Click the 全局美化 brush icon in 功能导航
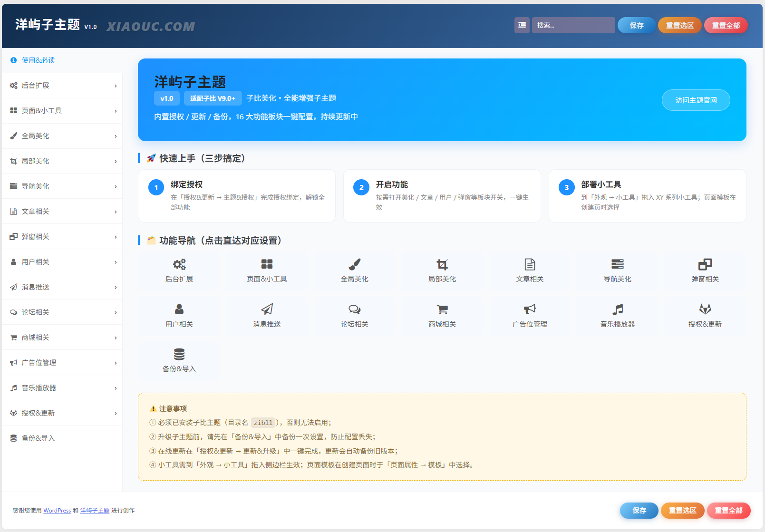 click(x=355, y=264)
